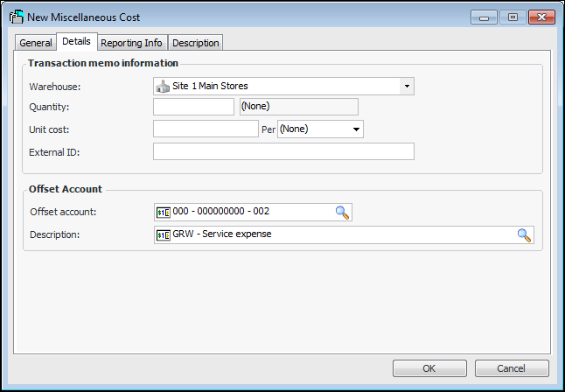
Task: Click the warehouse icon beside Site 1 Main Stores
Action: (163, 86)
